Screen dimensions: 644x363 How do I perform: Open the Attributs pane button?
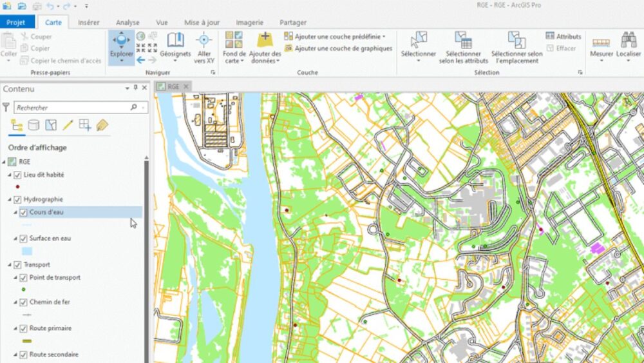(x=563, y=36)
